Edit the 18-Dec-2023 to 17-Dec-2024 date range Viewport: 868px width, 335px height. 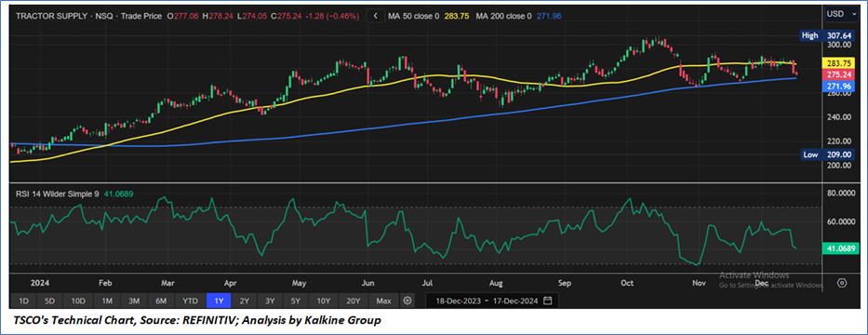click(491, 301)
